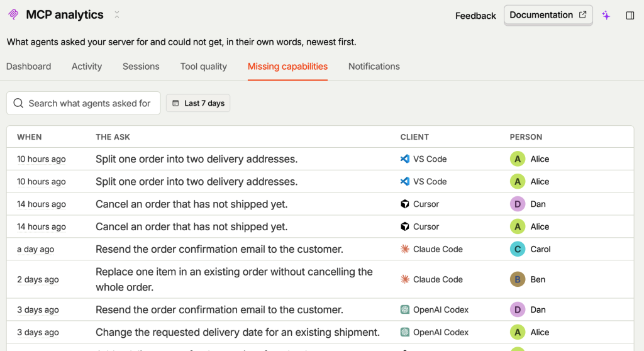Switch to the Dashboard tab
This screenshot has height=351, width=644.
point(29,67)
